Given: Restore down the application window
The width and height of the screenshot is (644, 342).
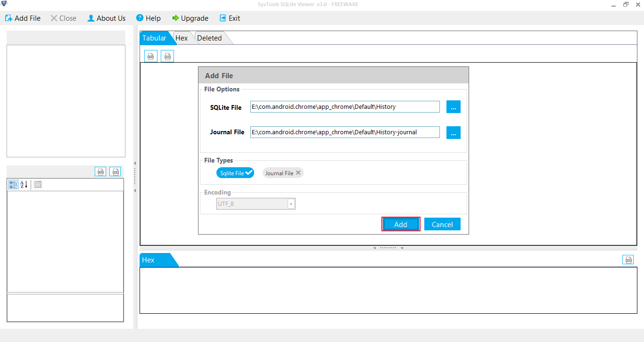Looking at the screenshot, I should click(x=626, y=4).
